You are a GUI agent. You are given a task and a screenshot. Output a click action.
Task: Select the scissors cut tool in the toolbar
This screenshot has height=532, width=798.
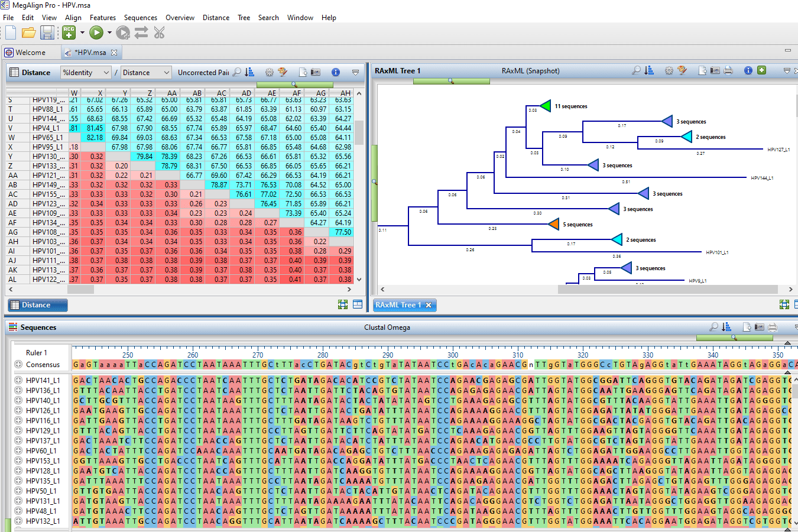158,33
